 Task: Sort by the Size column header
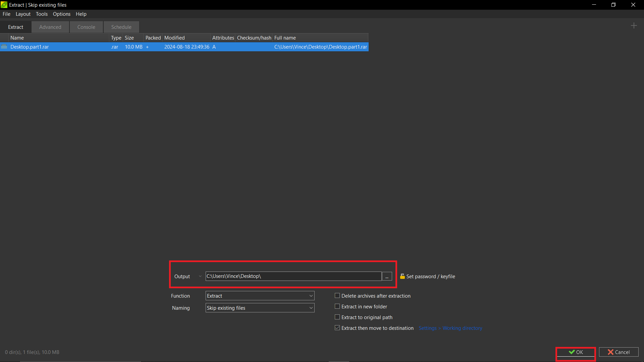[x=133, y=38]
